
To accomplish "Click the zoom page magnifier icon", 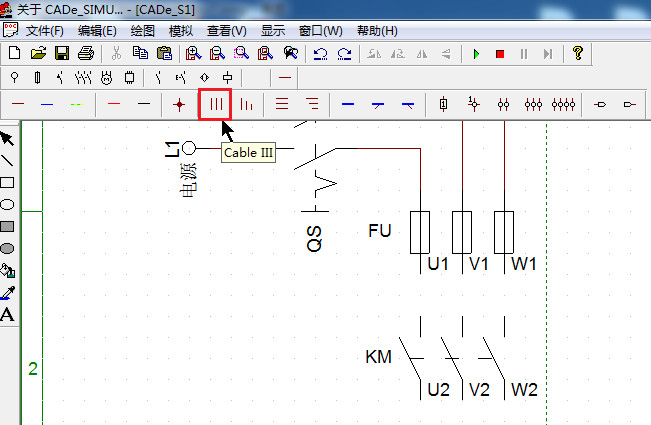I will click(x=265, y=53).
